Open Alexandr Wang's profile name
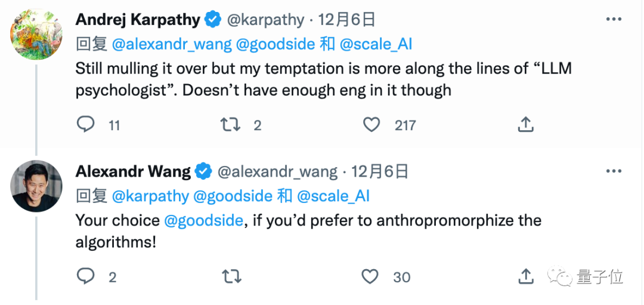644x305 pixels. [133, 172]
